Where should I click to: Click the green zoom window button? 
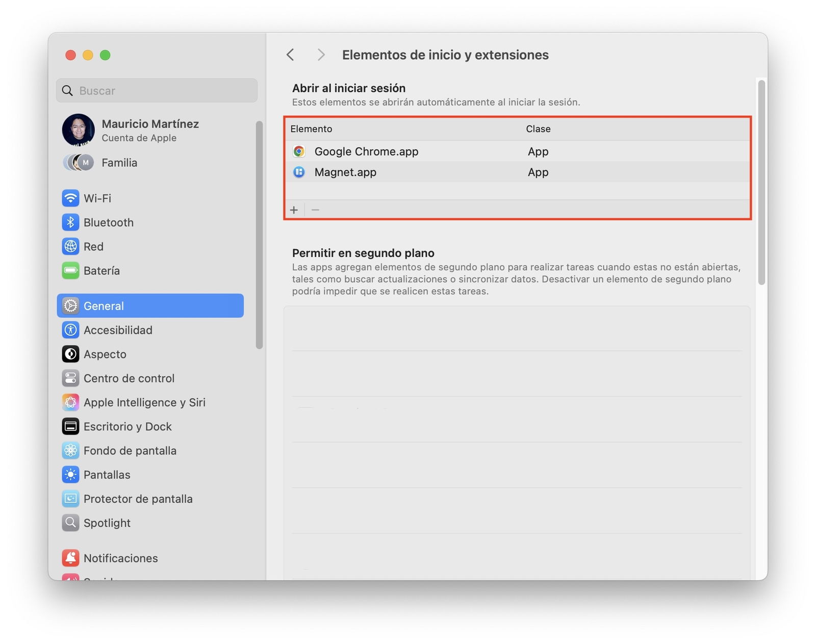click(105, 55)
